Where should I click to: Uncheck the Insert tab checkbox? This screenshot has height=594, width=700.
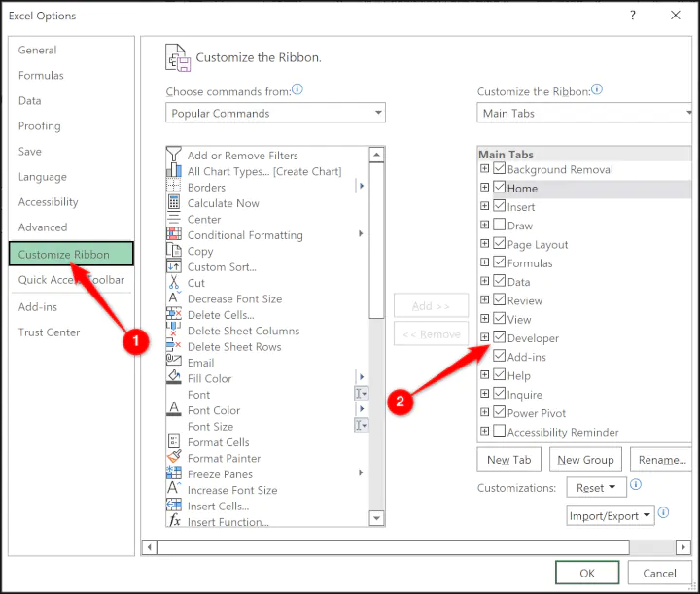point(500,206)
